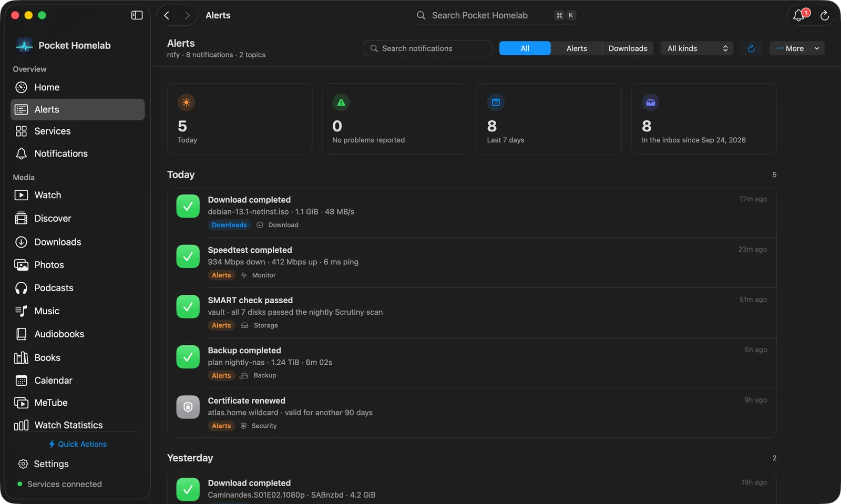Open Books in the sidebar

[77, 357]
